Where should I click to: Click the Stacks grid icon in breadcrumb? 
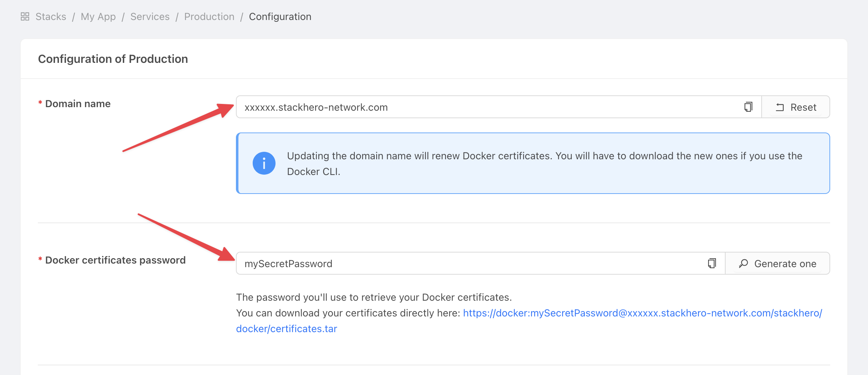click(25, 16)
